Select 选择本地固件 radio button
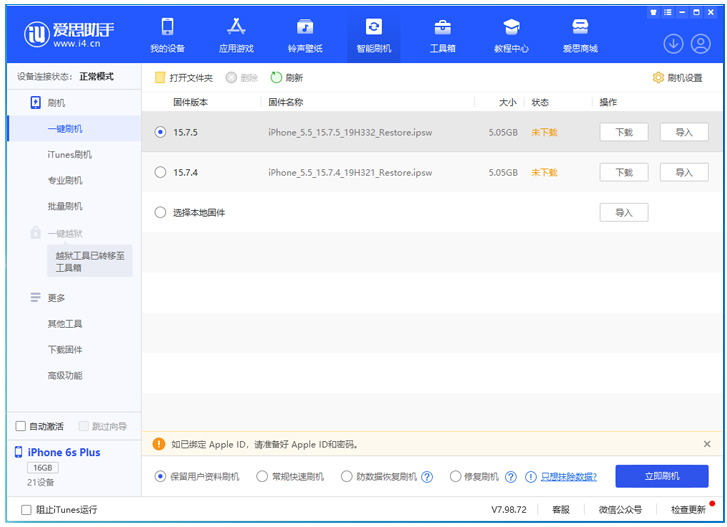Screen dimensions: 727x527 click(x=160, y=212)
